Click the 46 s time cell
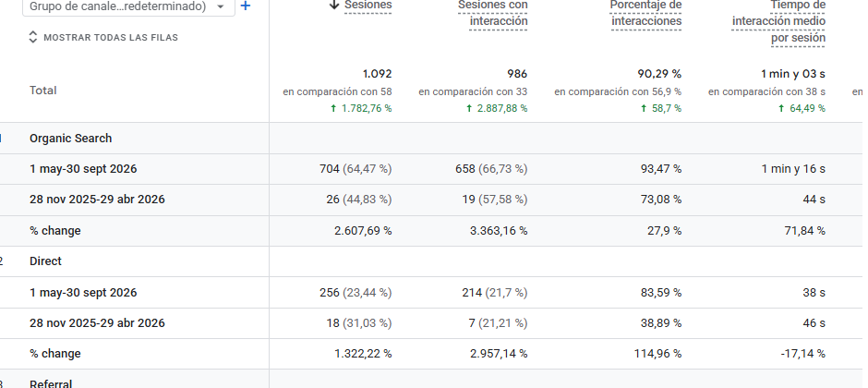 point(814,323)
